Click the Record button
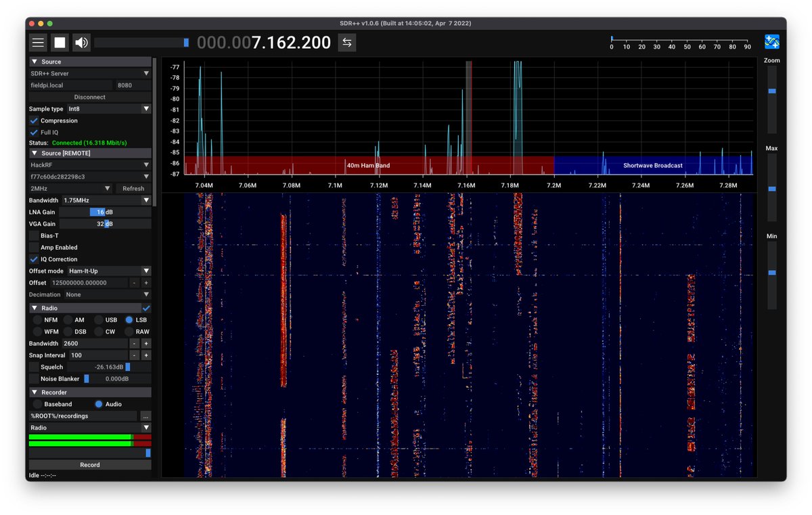This screenshot has width=812, height=515. [x=90, y=465]
